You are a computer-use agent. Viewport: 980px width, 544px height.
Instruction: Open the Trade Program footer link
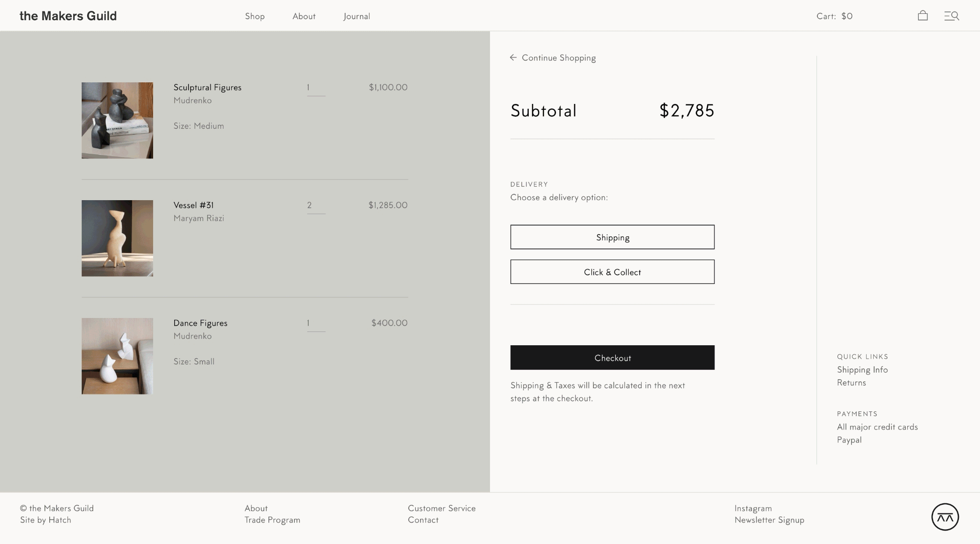tap(272, 520)
